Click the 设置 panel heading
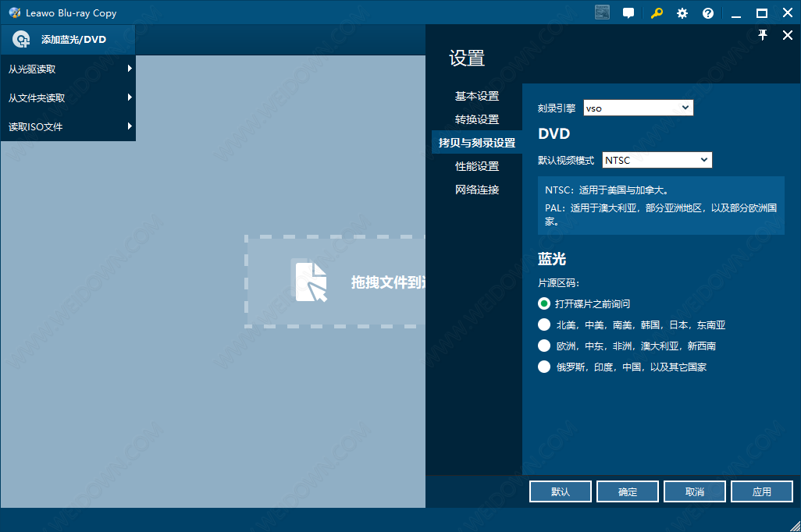Viewport: 801px width, 532px height. tap(466, 59)
